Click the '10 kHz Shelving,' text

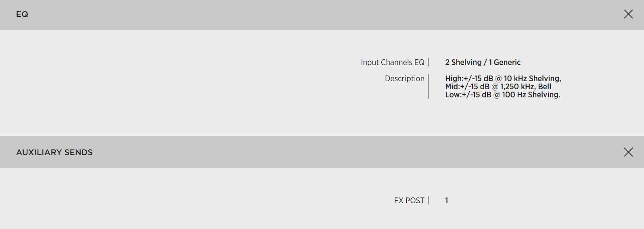click(x=532, y=78)
